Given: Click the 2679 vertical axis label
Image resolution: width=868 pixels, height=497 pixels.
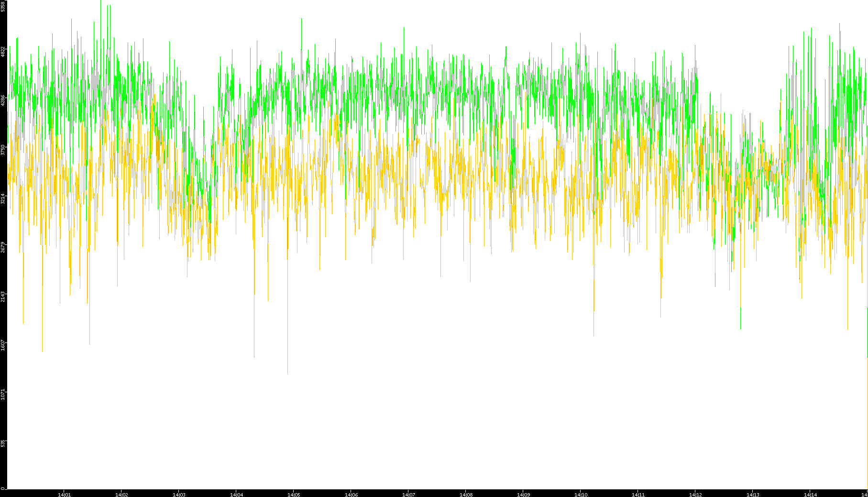Looking at the screenshot, I should 3,247.
